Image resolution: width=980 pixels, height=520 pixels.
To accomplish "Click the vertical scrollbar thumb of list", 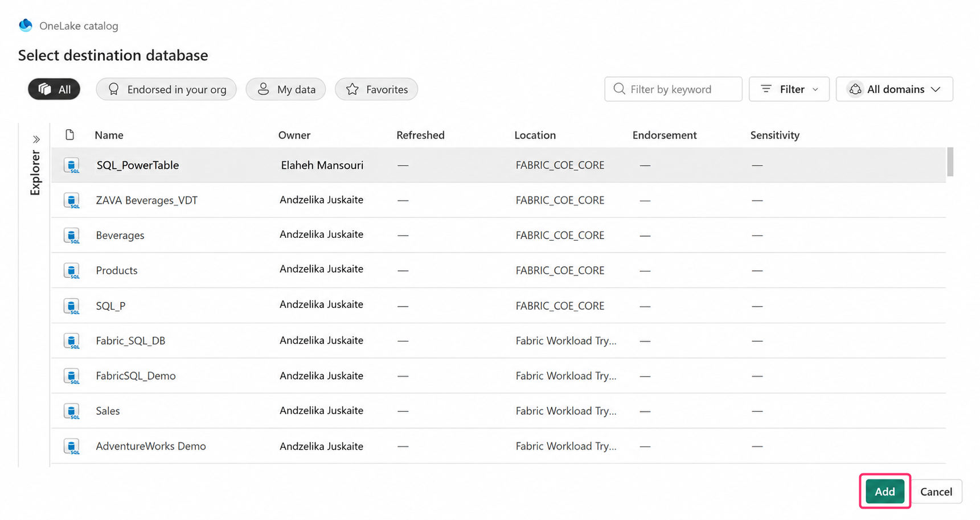I will [x=950, y=162].
